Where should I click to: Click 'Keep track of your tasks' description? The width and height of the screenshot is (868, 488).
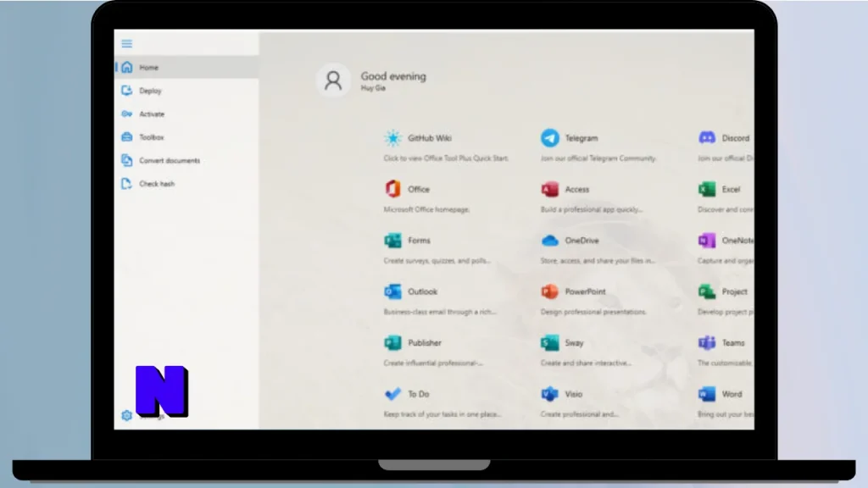(442, 413)
